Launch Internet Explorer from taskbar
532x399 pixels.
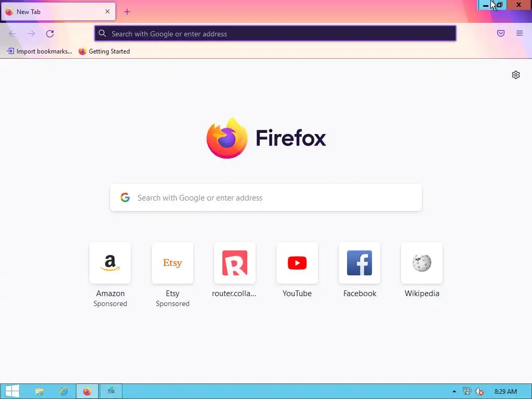[x=63, y=392]
